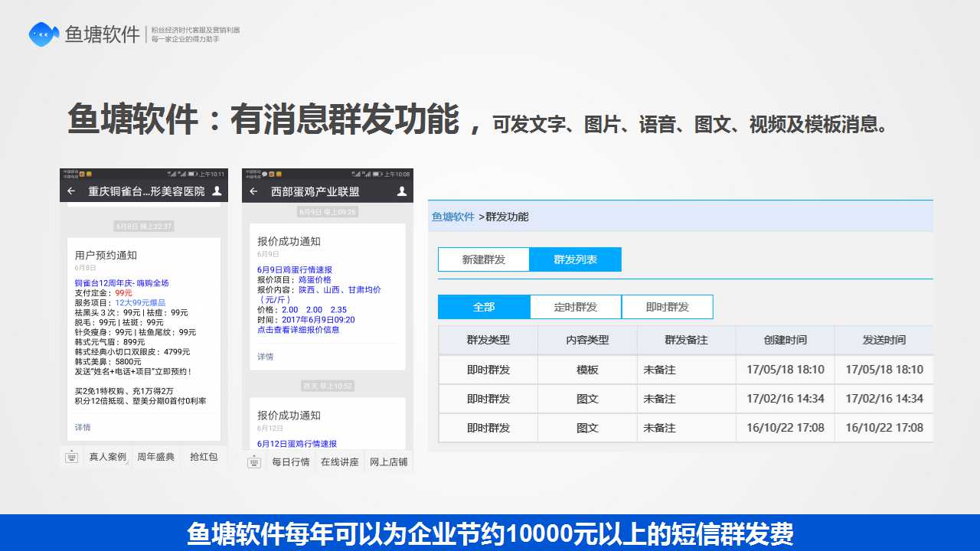980x551 pixels.
Task: Select the 模板 content type cell
Action: [x=587, y=370]
